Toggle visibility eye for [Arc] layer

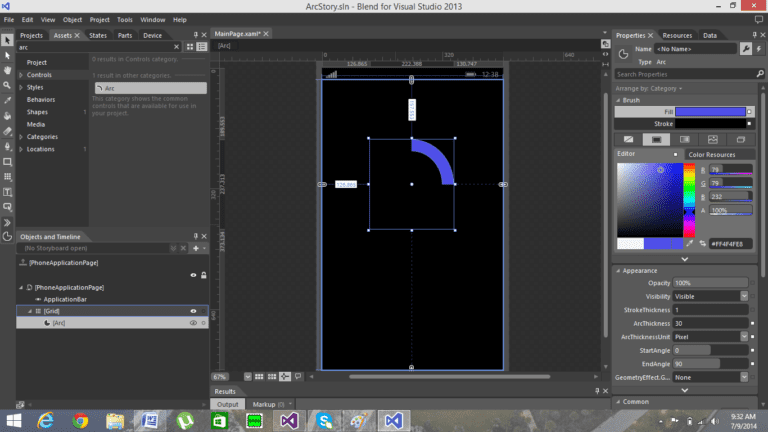tap(194, 323)
